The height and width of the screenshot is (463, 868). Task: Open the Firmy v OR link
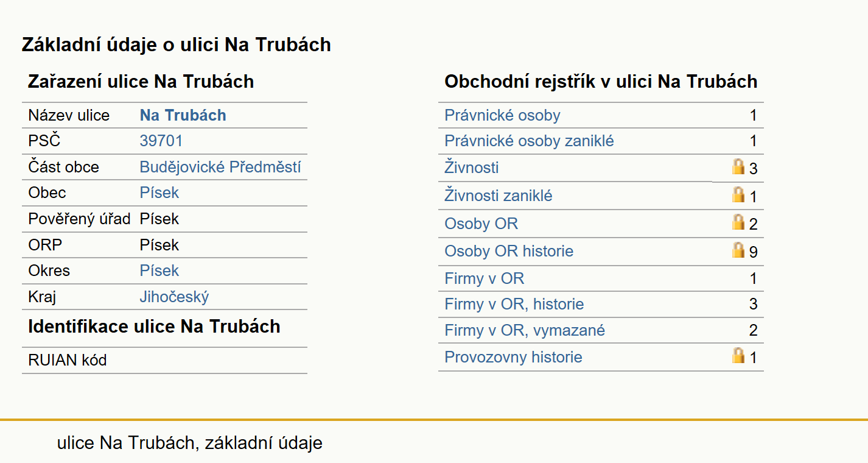pyautogui.click(x=484, y=279)
